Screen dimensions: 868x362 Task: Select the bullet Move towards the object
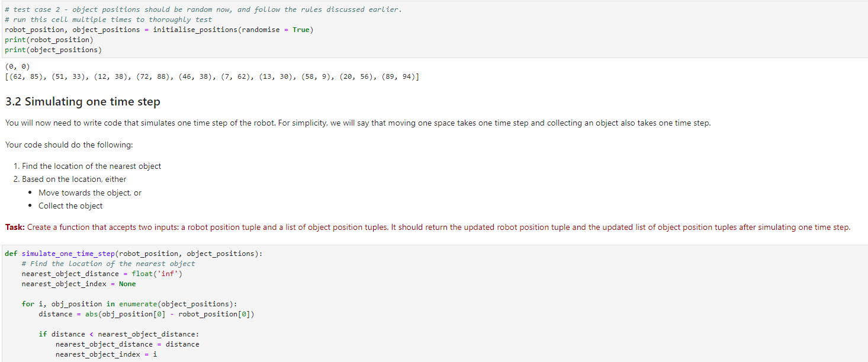click(x=89, y=192)
